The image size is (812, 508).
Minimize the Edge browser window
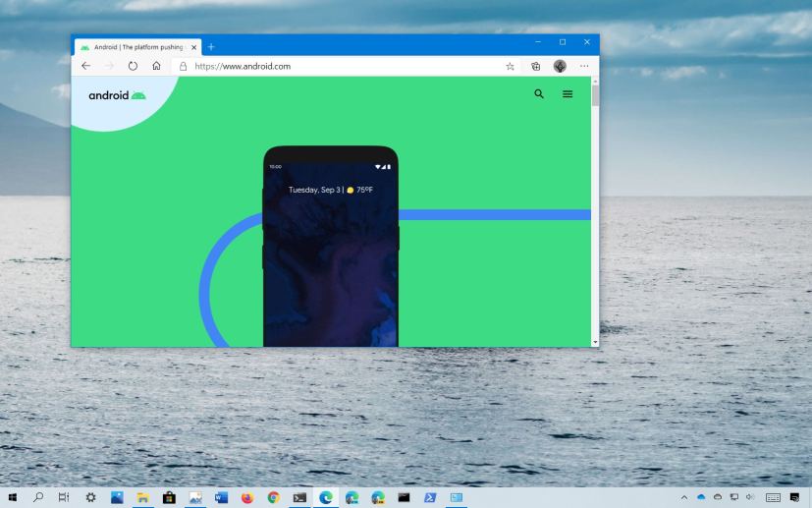[538, 42]
